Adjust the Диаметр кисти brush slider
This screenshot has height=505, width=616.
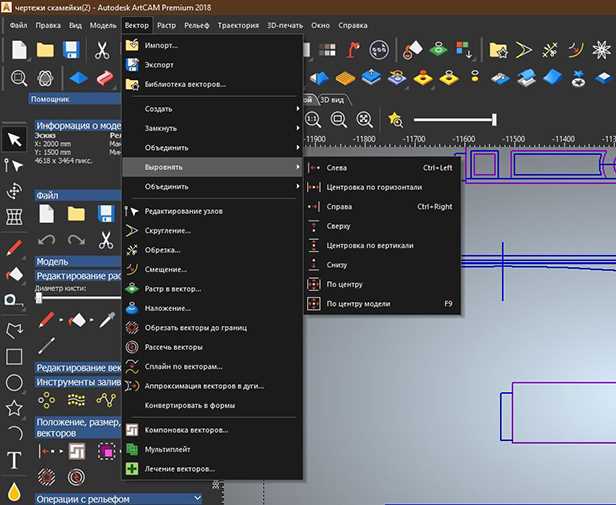click(x=38, y=298)
